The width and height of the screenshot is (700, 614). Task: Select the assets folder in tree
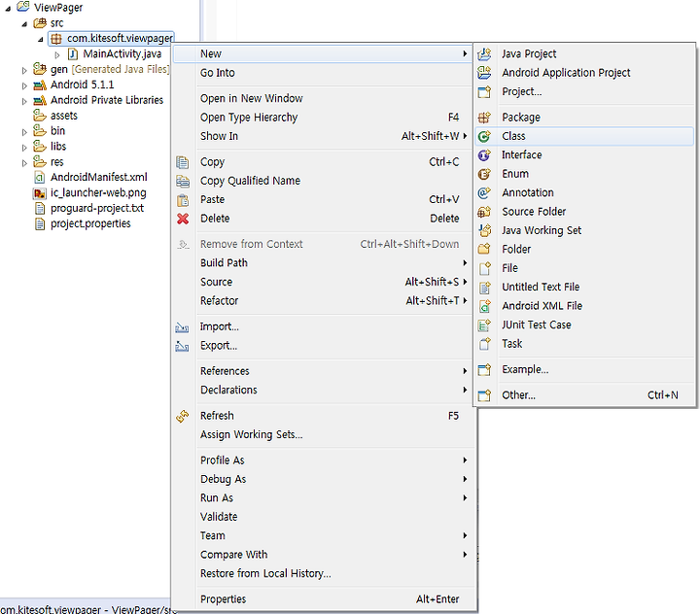pos(64,116)
